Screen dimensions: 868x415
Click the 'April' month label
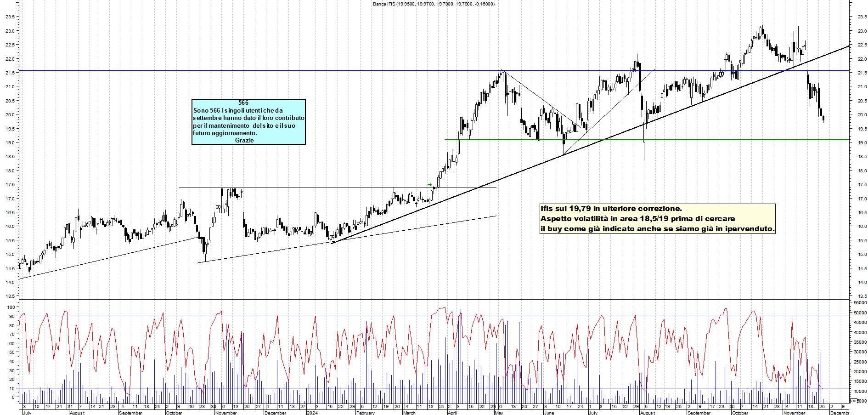(452, 413)
